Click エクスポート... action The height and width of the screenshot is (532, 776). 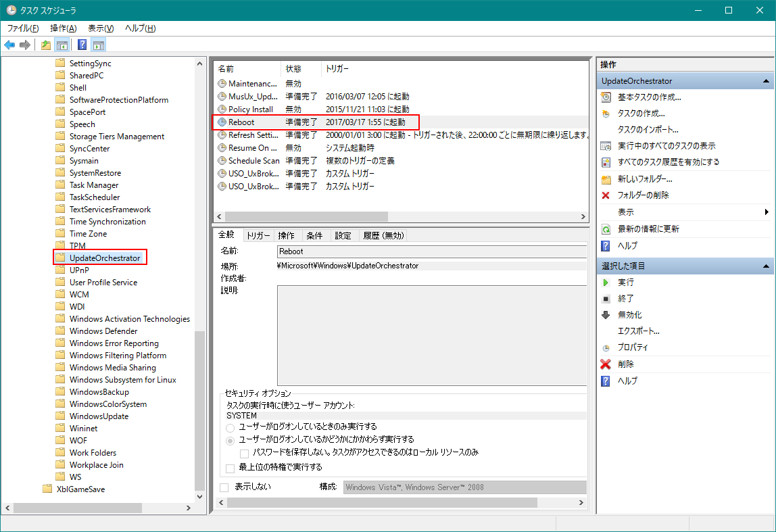tap(638, 331)
